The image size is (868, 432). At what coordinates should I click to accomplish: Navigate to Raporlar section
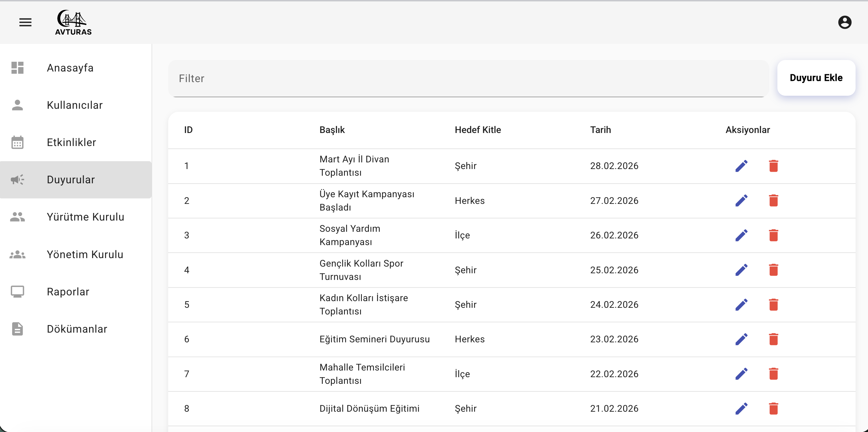[x=68, y=292]
